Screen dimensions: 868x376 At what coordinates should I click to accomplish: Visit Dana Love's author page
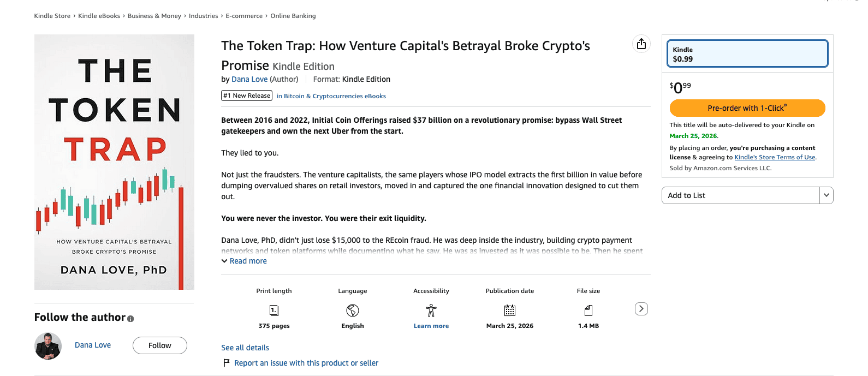click(249, 79)
